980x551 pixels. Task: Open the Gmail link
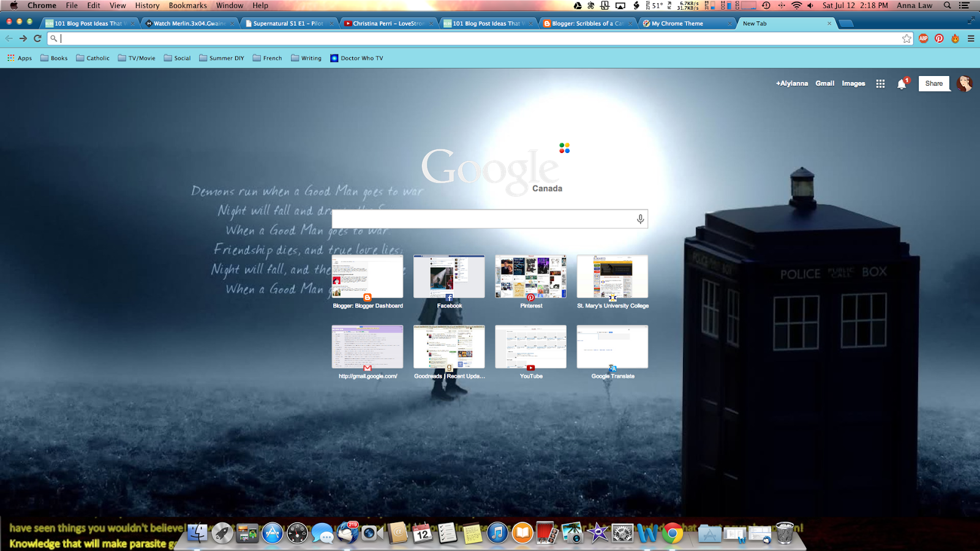point(825,84)
